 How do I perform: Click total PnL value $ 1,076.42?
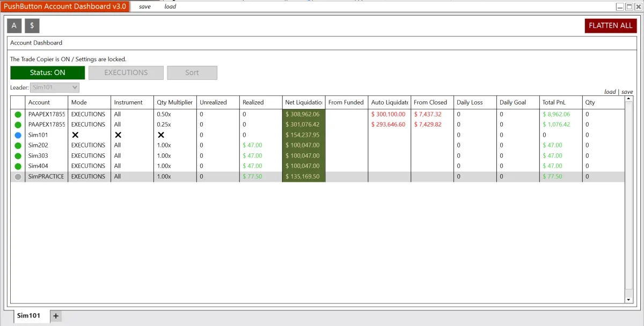pyautogui.click(x=557, y=124)
